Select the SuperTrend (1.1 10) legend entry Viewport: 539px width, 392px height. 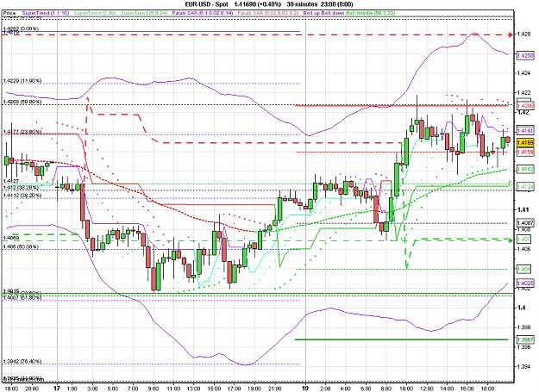(46, 13)
